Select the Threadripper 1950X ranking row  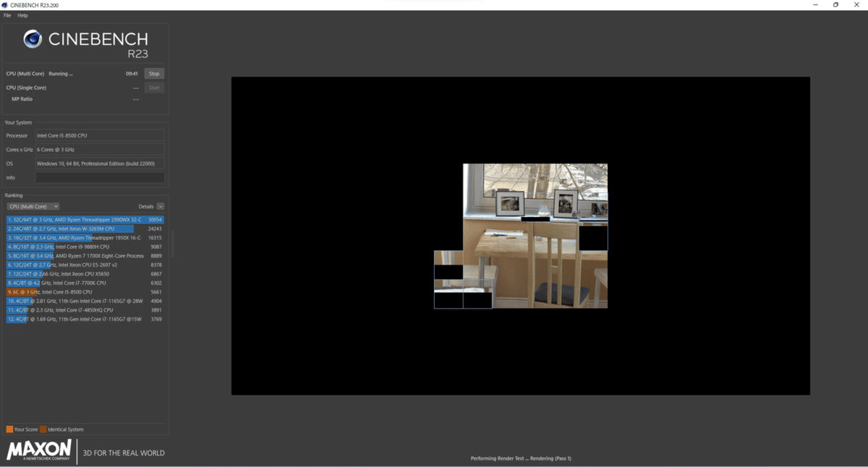[x=85, y=237]
